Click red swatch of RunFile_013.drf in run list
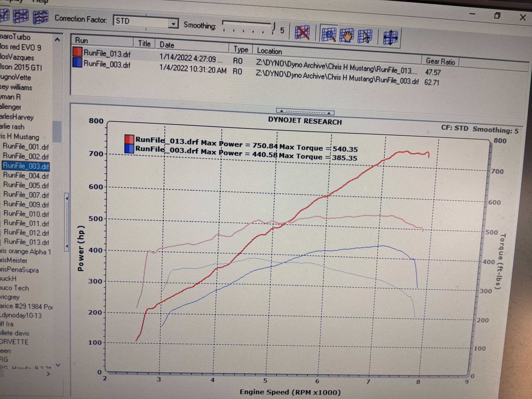532x399 pixels. pyautogui.click(x=77, y=52)
